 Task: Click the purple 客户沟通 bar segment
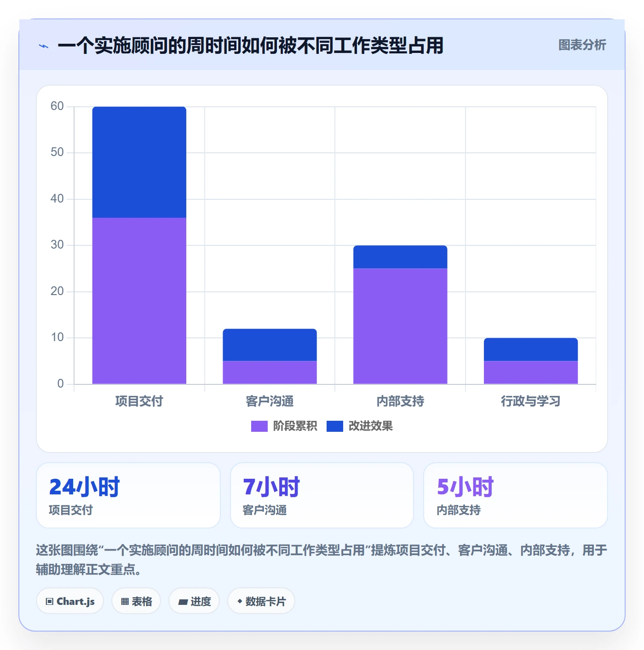pos(270,372)
